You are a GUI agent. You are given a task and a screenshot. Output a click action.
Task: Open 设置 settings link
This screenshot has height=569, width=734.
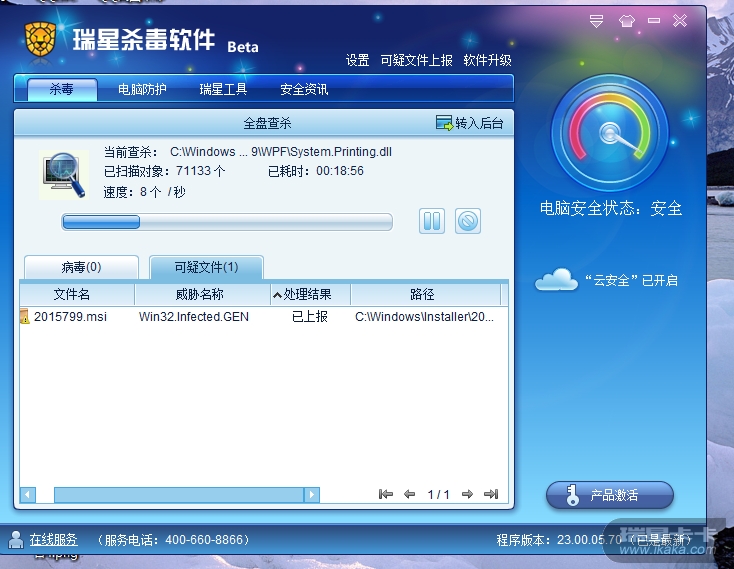[x=358, y=60]
